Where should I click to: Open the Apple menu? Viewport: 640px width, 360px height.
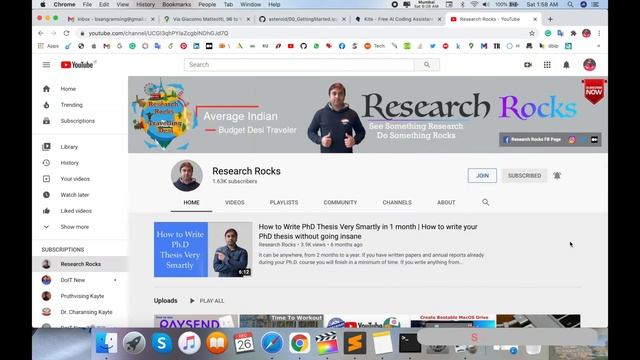[43, 4]
